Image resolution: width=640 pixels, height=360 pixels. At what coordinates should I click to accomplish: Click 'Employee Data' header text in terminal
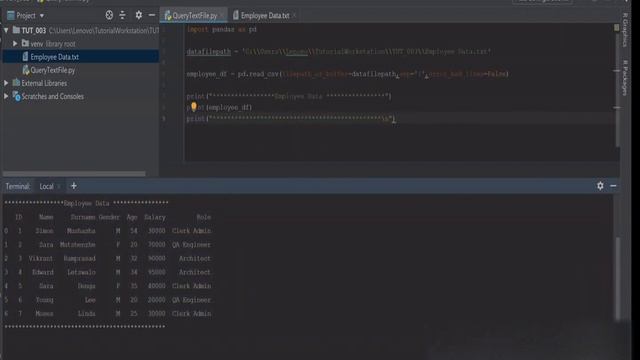pos(87,203)
